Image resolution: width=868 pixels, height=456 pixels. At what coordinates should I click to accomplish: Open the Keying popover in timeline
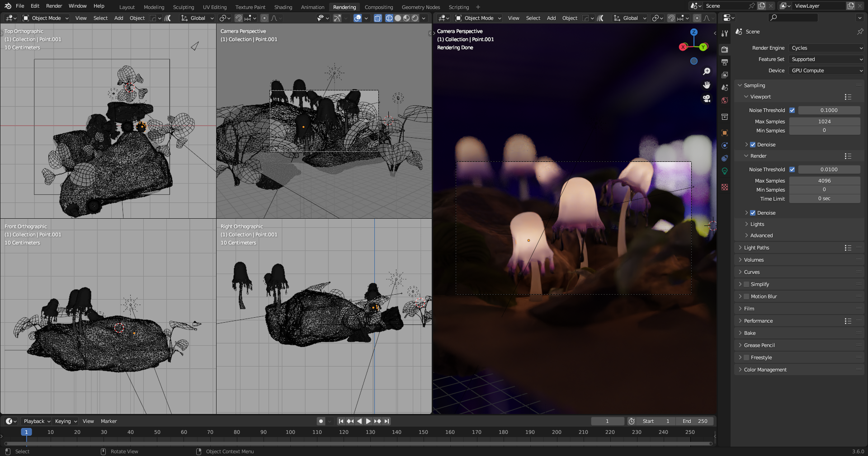(66, 421)
